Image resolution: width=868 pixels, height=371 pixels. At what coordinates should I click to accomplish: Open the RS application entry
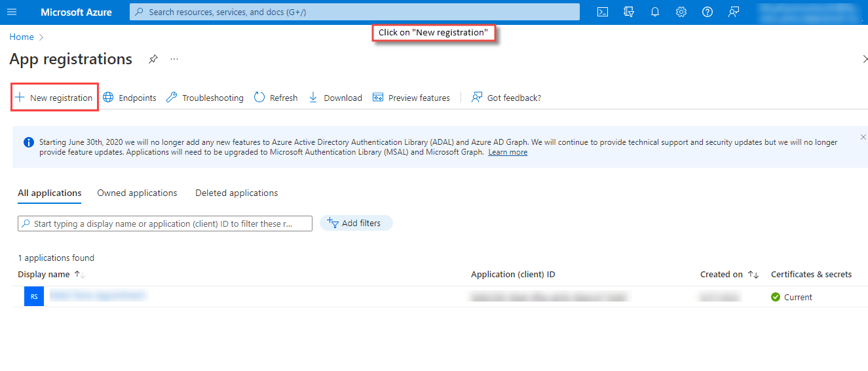[98, 296]
